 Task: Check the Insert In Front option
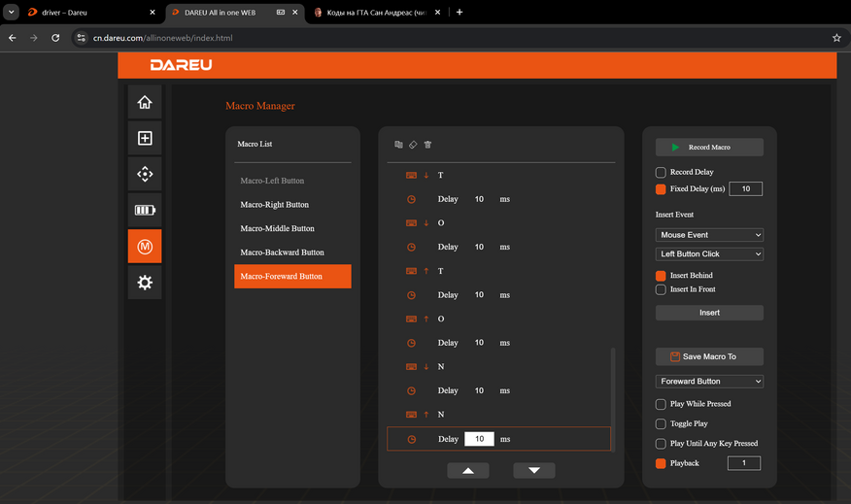pos(661,289)
